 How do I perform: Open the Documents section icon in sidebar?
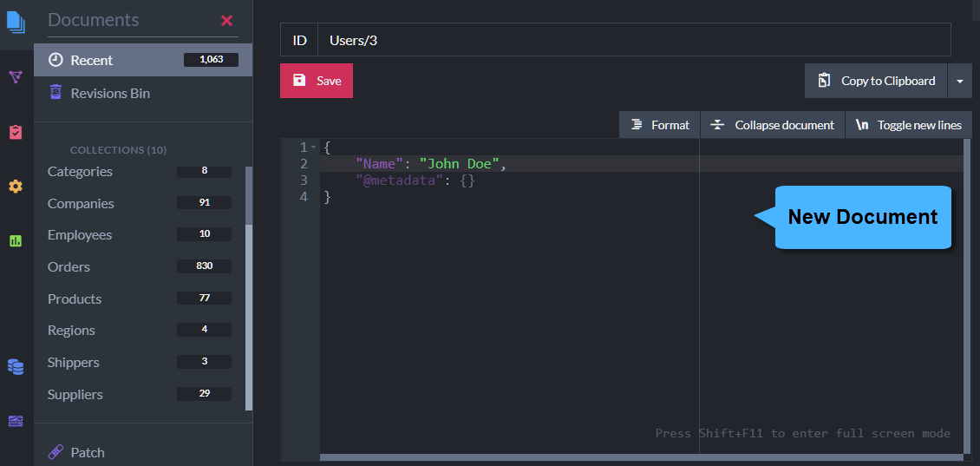[16, 22]
